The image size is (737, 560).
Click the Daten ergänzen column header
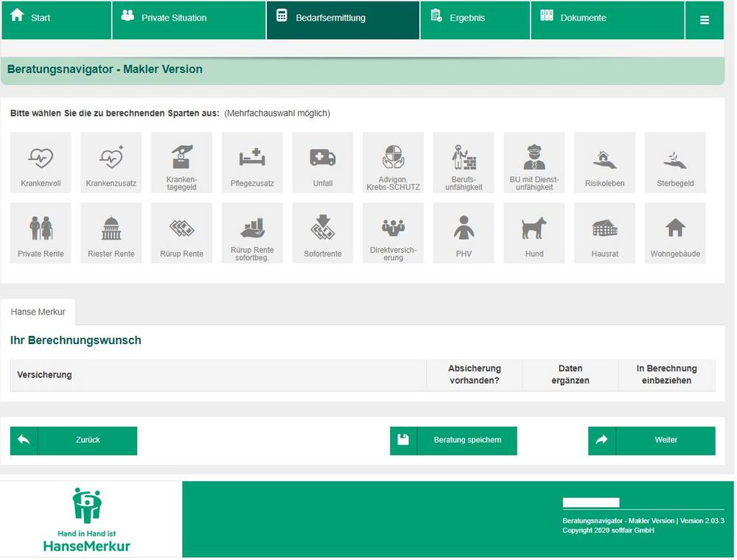(570, 375)
